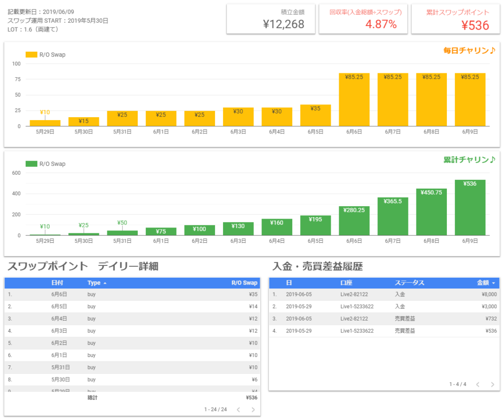Click yellow R/O Swap legend swatch
The image size is (504, 420).
pyautogui.click(x=31, y=55)
